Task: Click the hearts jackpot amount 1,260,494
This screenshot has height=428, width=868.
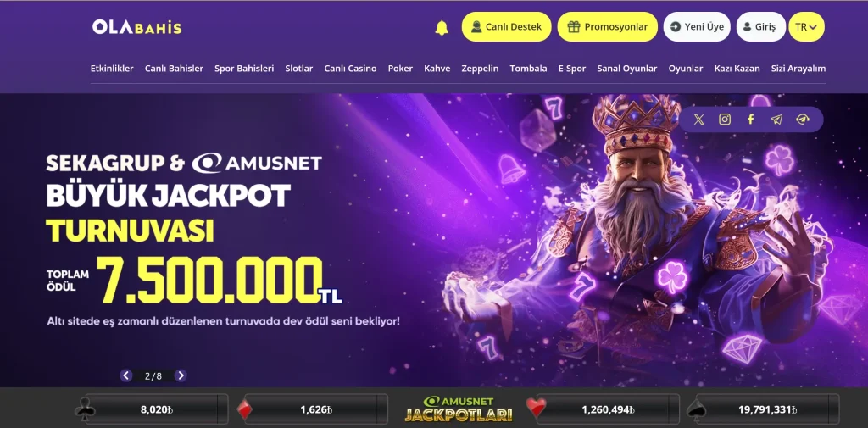Action: click(608, 409)
